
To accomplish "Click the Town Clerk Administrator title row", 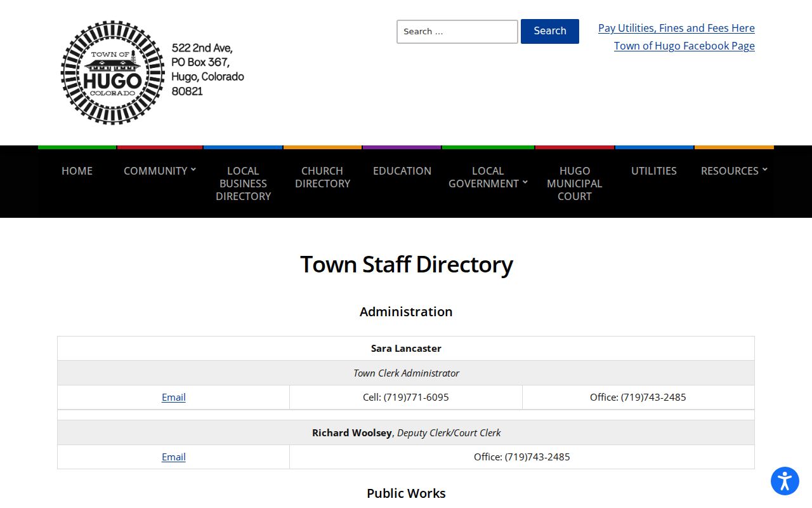I will [406, 373].
